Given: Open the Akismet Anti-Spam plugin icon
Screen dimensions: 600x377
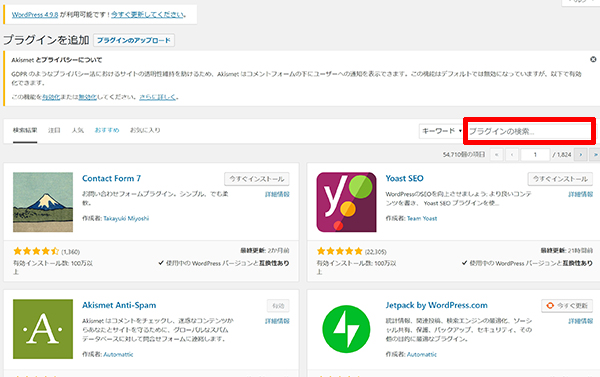Looking at the screenshot, I should coord(43,329).
